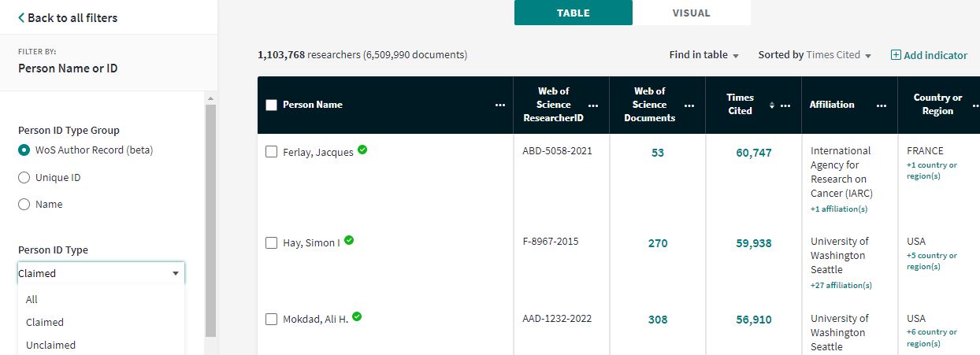Viewport: 980px width, 355px height.
Task: Switch to the TABLE tab
Action: tap(573, 13)
